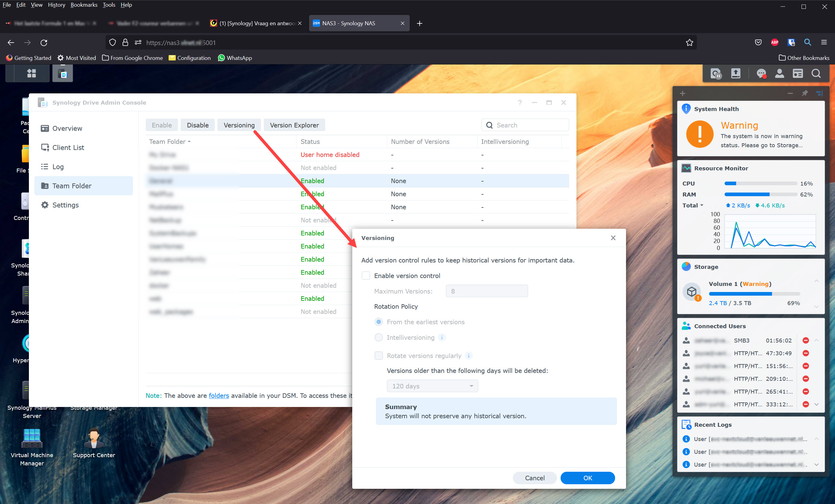Open the 120 days dropdown
The height and width of the screenshot is (504, 835).
pyautogui.click(x=432, y=386)
